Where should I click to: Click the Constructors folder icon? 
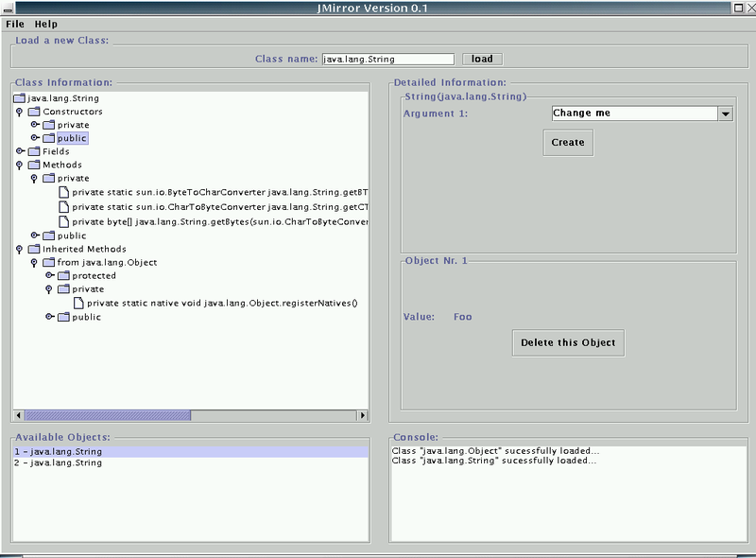[34, 112]
